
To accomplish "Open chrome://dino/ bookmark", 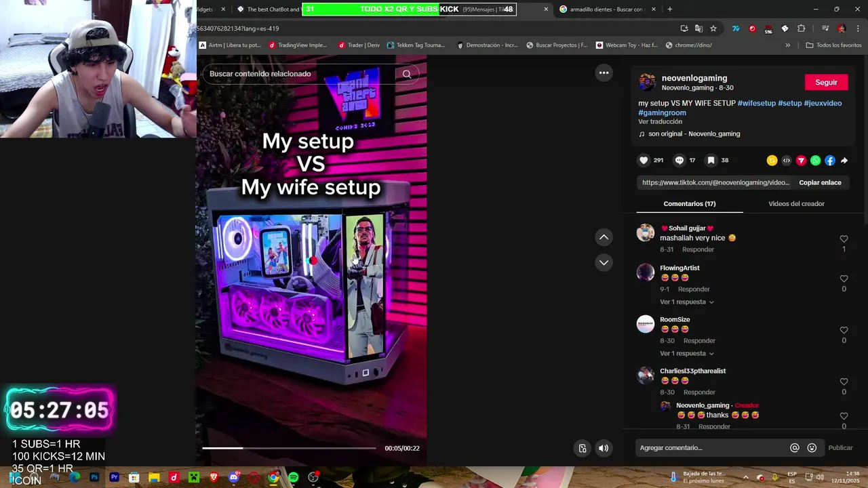I will tap(689, 45).
